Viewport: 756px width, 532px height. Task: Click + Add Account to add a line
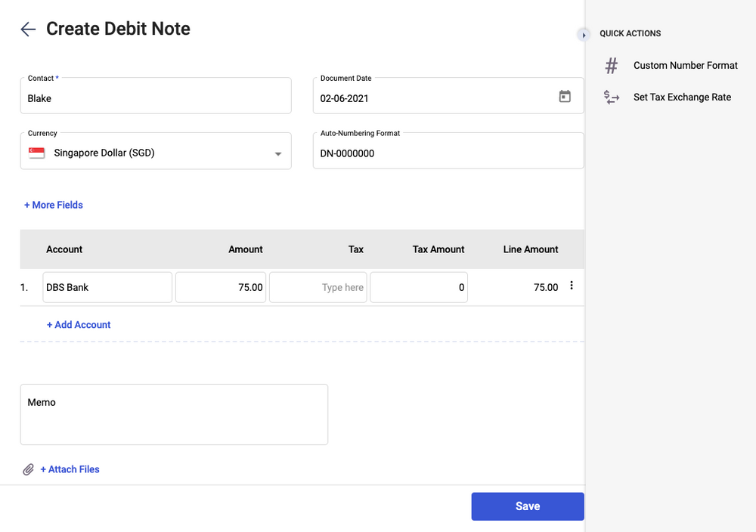pyautogui.click(x=79, y=324)
